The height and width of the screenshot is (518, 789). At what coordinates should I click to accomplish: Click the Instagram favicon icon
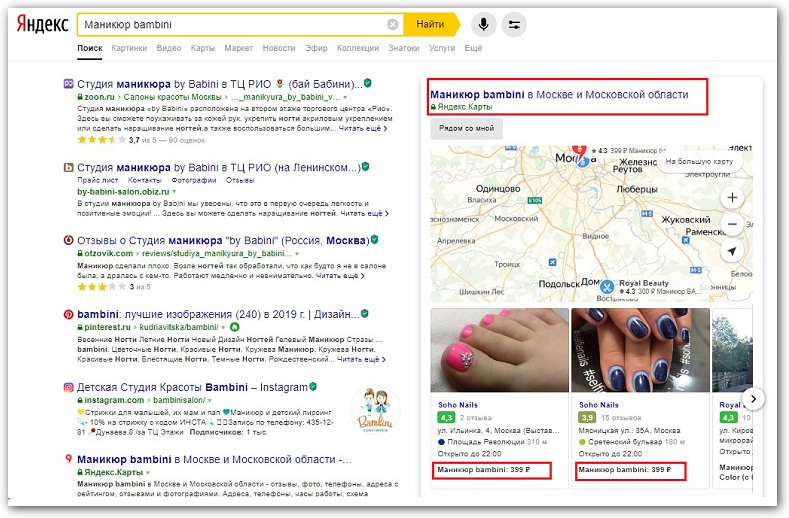tap(68, 388)
